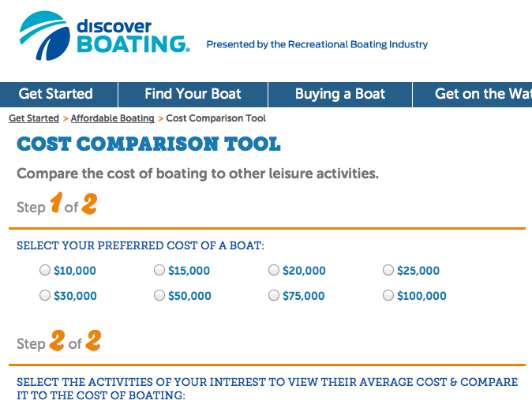Viewport: 532px width, 408px height.
Task: Open the Get Started menu
Action: [x=56, y=94]
